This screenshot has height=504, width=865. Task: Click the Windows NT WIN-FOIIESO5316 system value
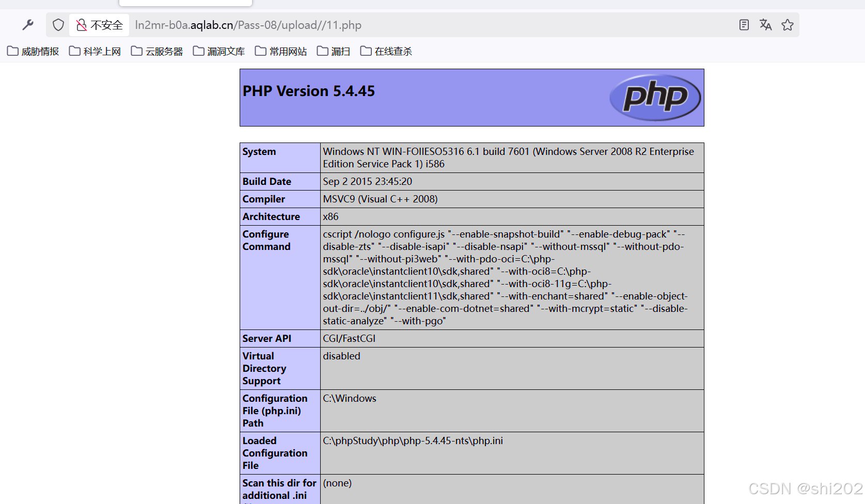click(509, 157)
